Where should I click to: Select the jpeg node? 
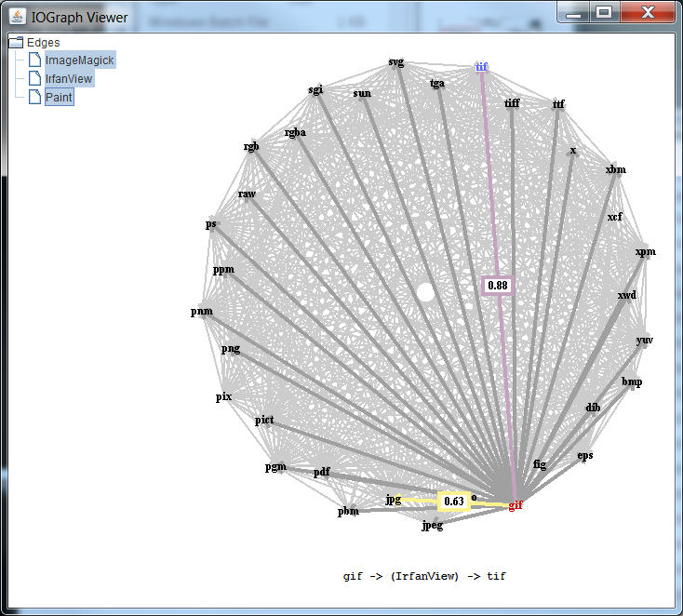pyautogui.click(x=432, y=526)
